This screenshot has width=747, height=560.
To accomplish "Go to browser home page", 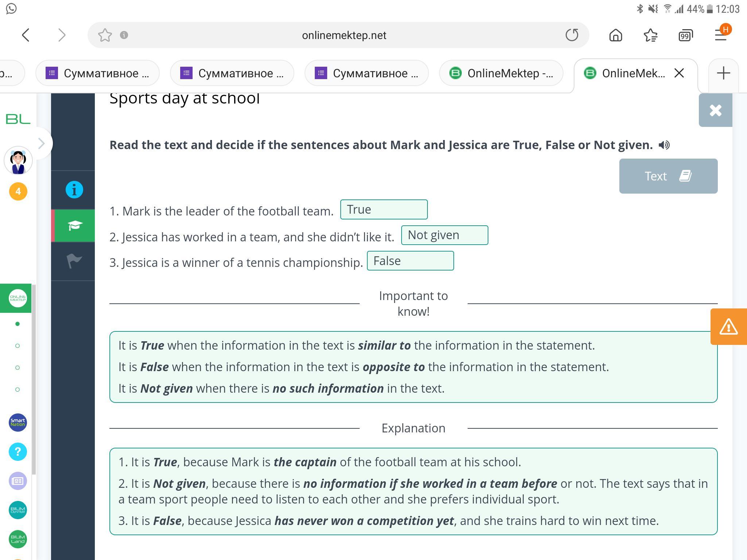I will click(x=616, y=35).
